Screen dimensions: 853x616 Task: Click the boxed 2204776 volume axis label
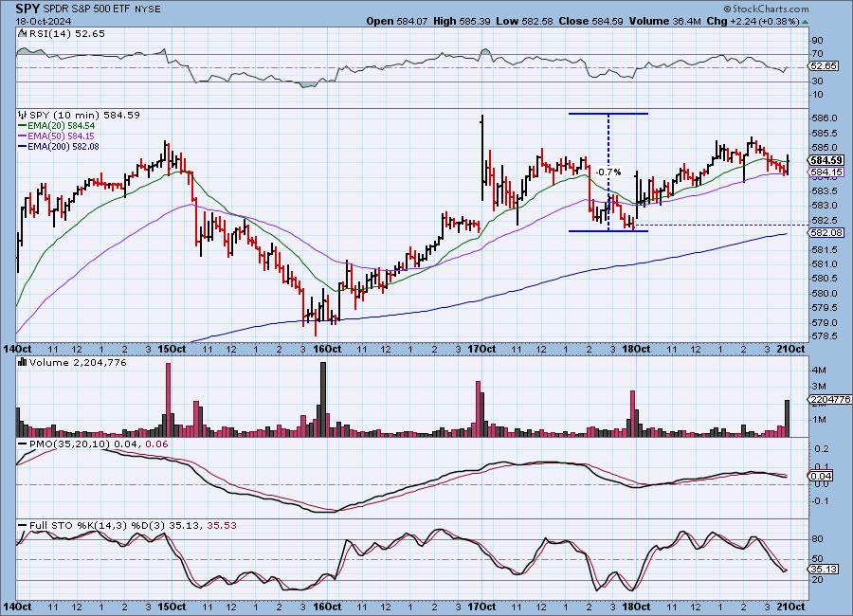tap(830, 399)
